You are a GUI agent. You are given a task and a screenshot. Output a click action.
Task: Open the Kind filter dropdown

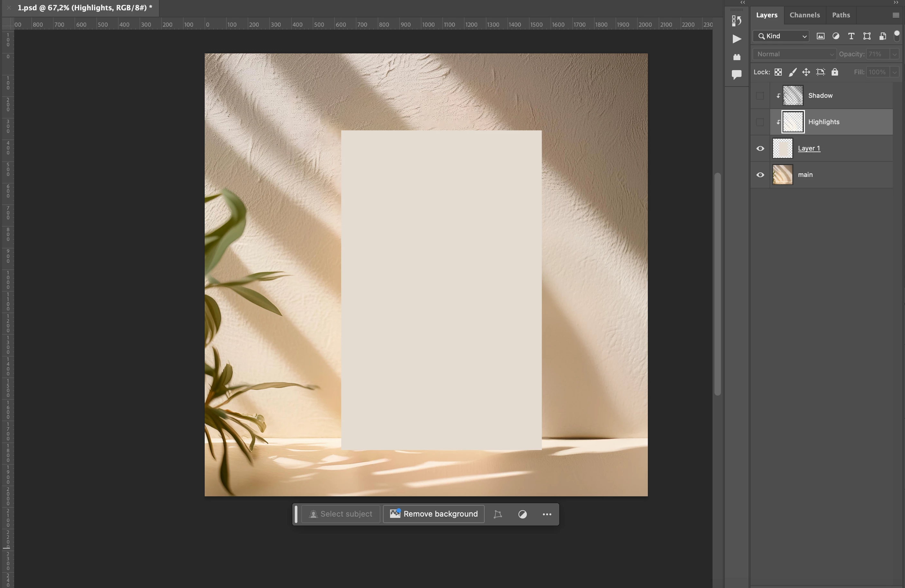pyautogui.click(x=781, y=36)
